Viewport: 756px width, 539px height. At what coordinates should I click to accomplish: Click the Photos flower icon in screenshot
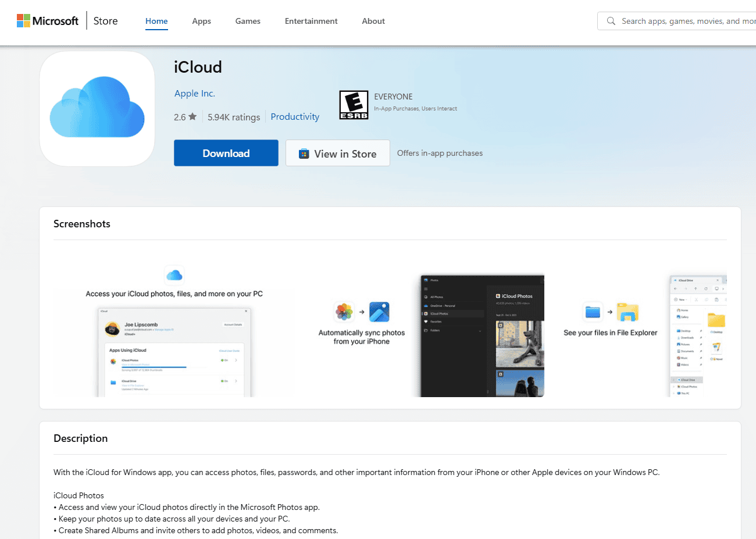[x=344, y=312]
